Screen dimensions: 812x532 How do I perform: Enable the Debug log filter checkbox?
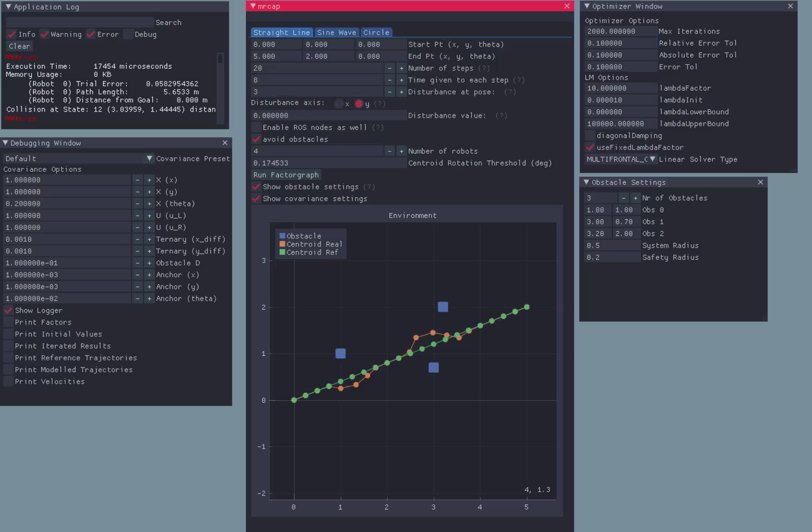coord(128,34)
